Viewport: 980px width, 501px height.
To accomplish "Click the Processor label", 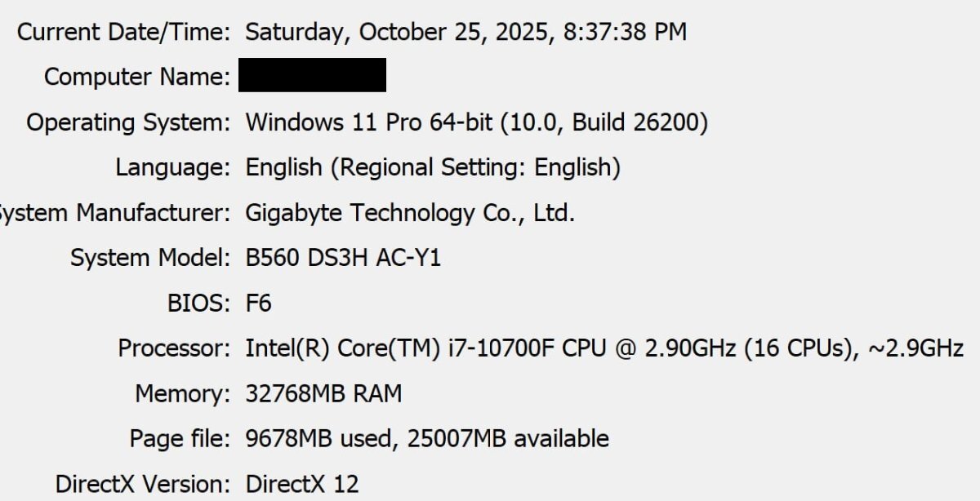I will 175,349.
